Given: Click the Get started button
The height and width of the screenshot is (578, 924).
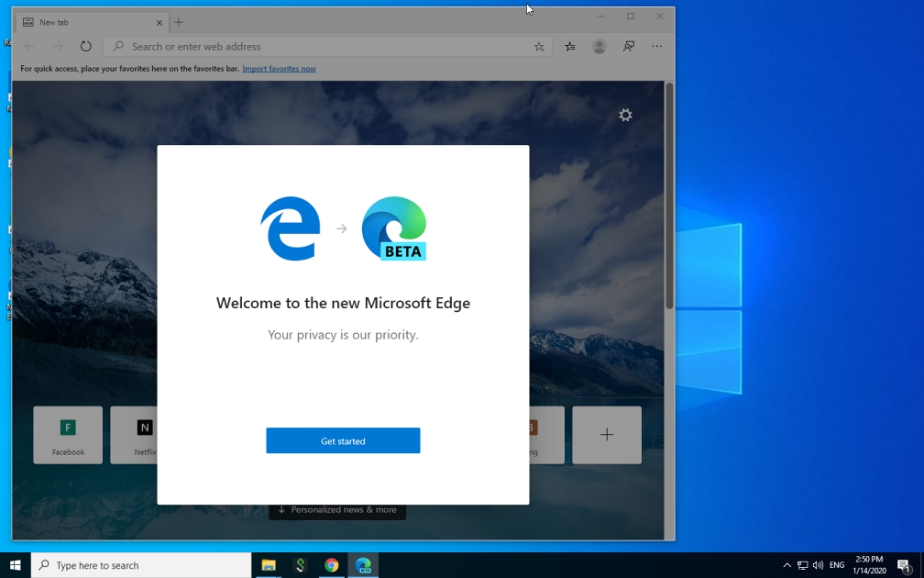Looking at the screenshot, I should pos(343,440).
